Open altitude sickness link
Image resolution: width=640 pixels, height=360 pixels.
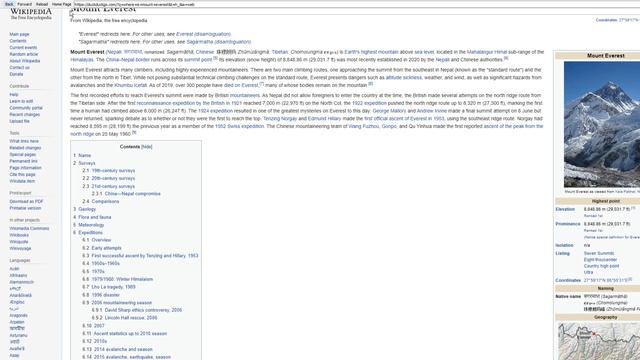(x=404, y=78)
